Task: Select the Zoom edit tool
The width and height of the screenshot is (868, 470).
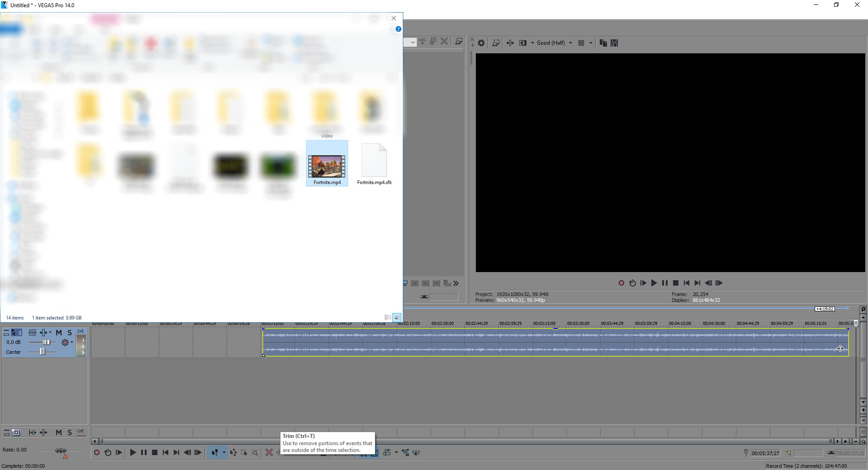Action: (x=255, y=452)
